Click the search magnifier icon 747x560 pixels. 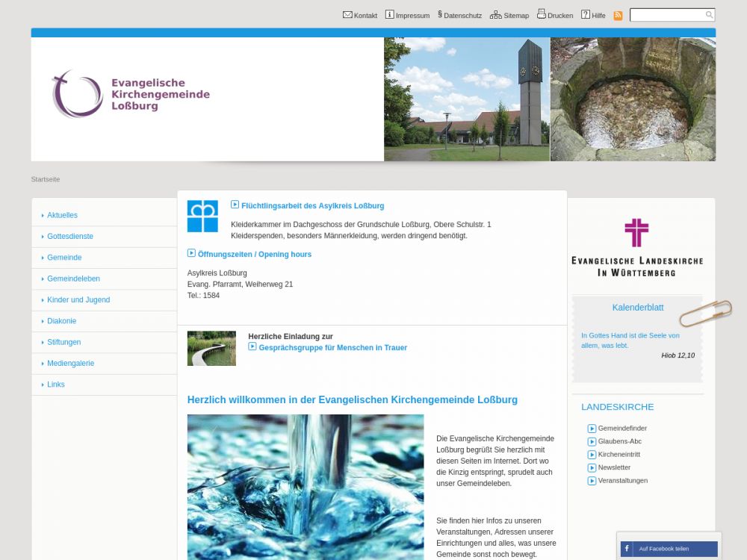(709, 15)
